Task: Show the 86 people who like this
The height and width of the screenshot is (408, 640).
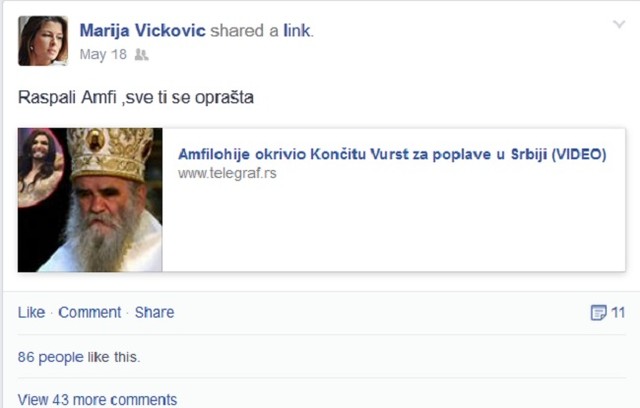Action: [x=51, y=357]
